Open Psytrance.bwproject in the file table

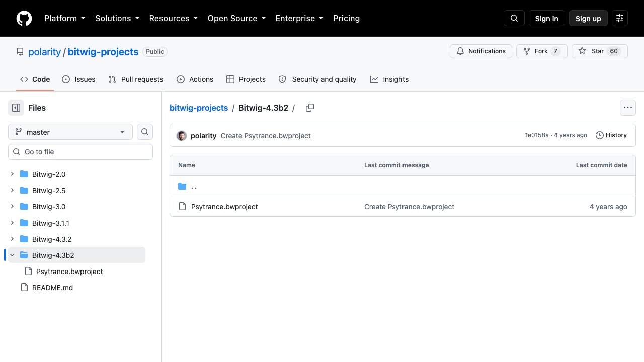tap(224, 207)
